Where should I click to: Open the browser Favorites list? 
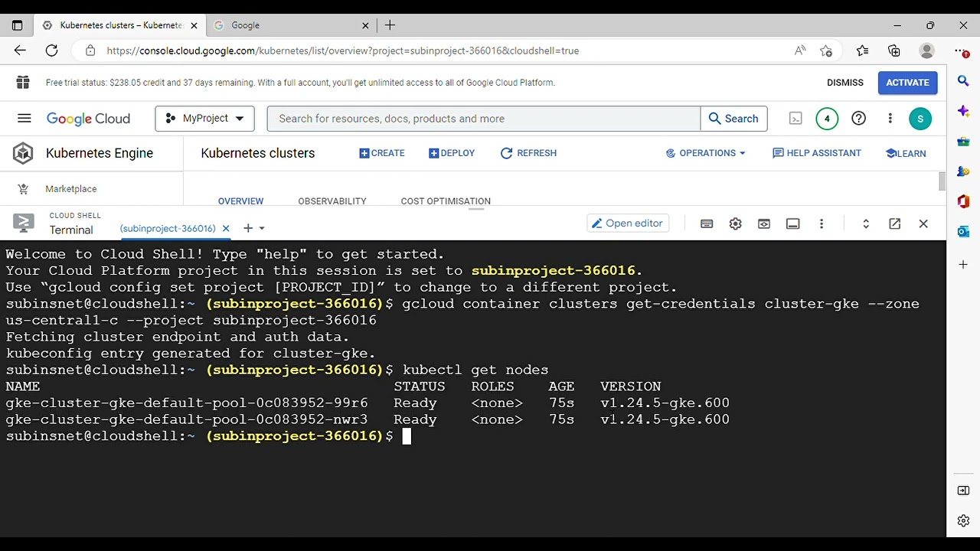[x=862, y=51]
